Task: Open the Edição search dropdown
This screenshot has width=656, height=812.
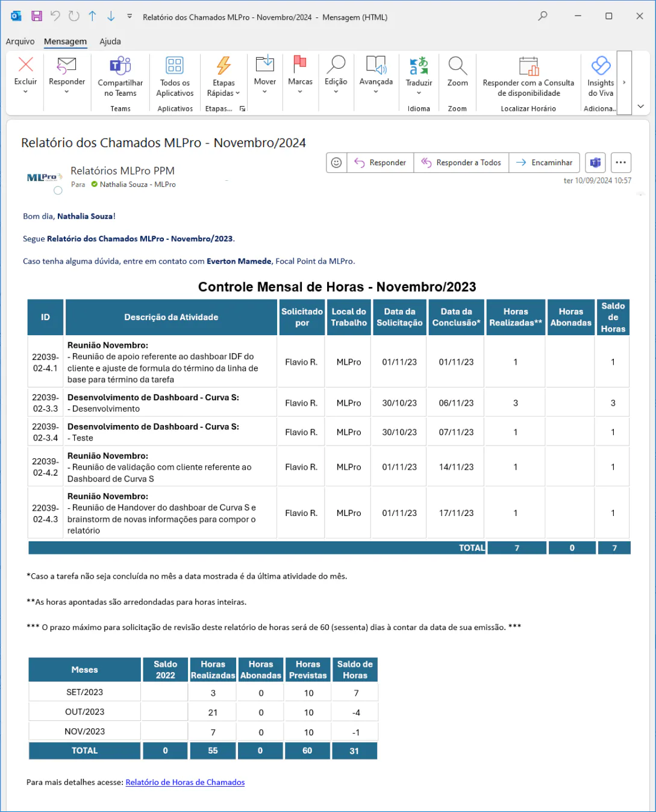Action: click(336, 75)
